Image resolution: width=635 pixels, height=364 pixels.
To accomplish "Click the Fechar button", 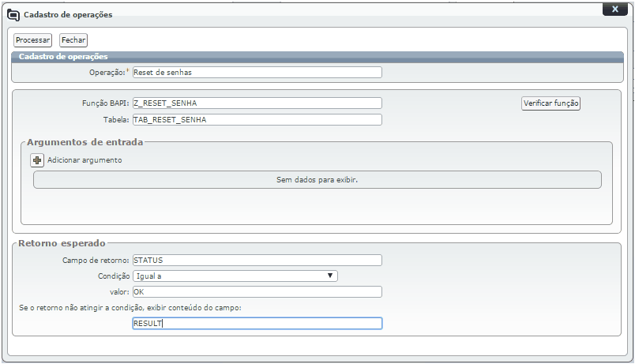I will [x=73, y=39].
